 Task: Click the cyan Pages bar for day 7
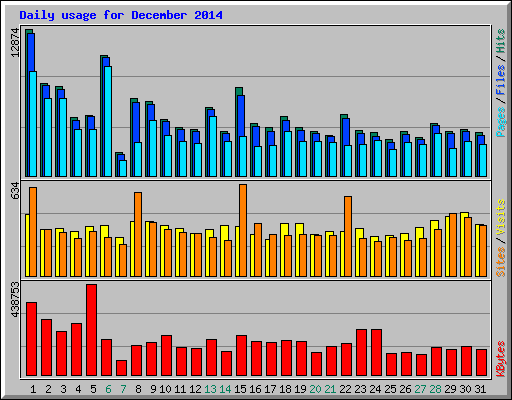(x=123, y=168)
